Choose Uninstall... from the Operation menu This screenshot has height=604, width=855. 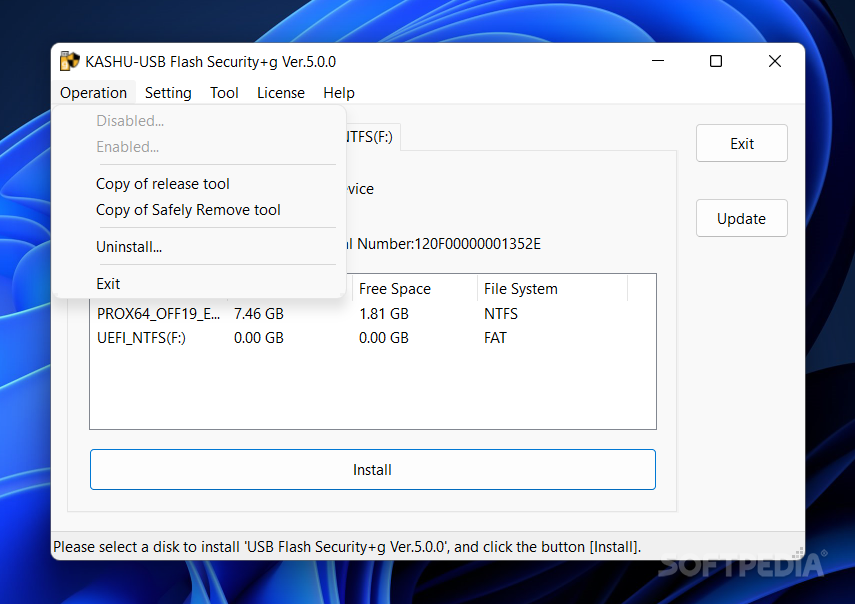pyautogui.click(x=129, y=247)
